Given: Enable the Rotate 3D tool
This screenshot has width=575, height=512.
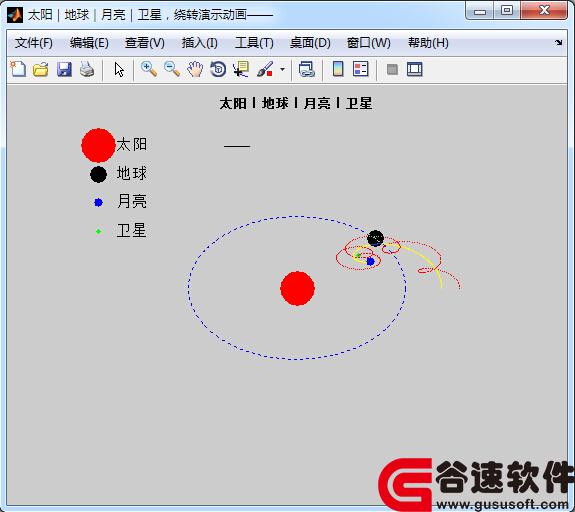Looking at the screenshot, I should coord(218,69).
